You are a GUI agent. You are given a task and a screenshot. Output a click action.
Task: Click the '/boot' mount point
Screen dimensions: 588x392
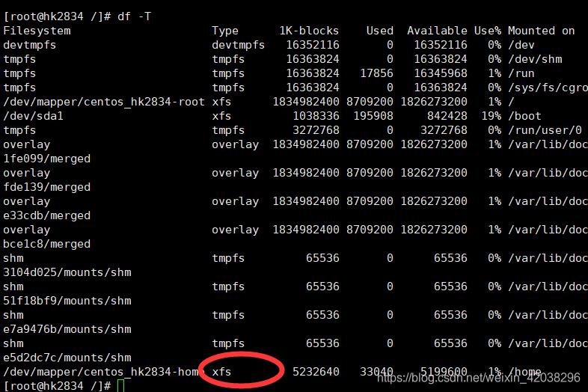click(x=524, y=116)
